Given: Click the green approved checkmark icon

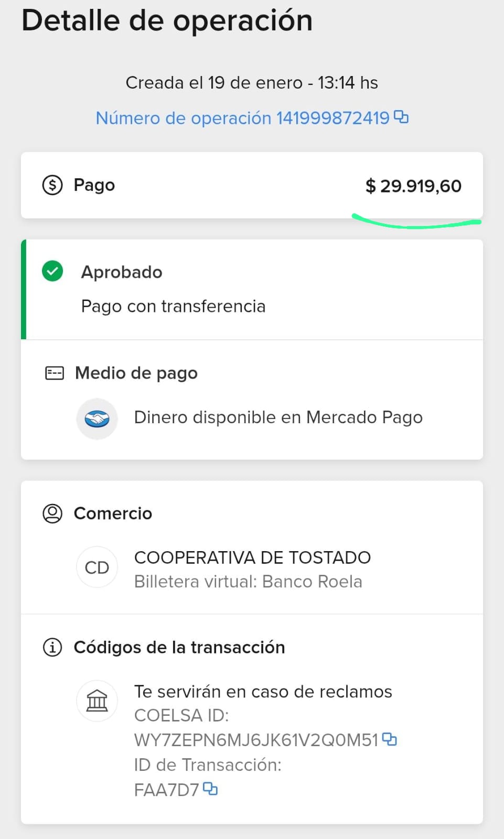Looking at the screenshot, I should tap(52, 271).
